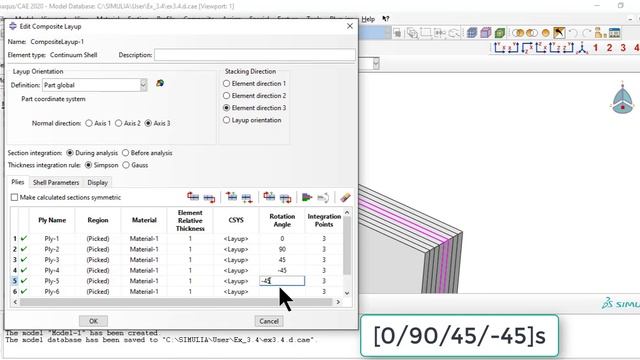Click the ply table scroll left arrow
The width and height of the screenshot is (640, 360).
[15, 302]
